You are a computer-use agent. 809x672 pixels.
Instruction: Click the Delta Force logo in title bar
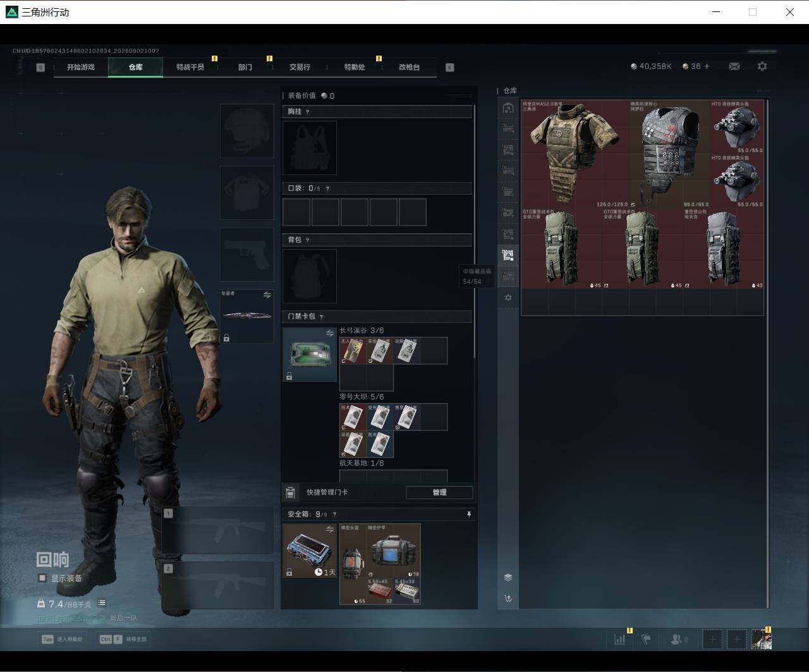pyautogui.click(x=11, y=12)
